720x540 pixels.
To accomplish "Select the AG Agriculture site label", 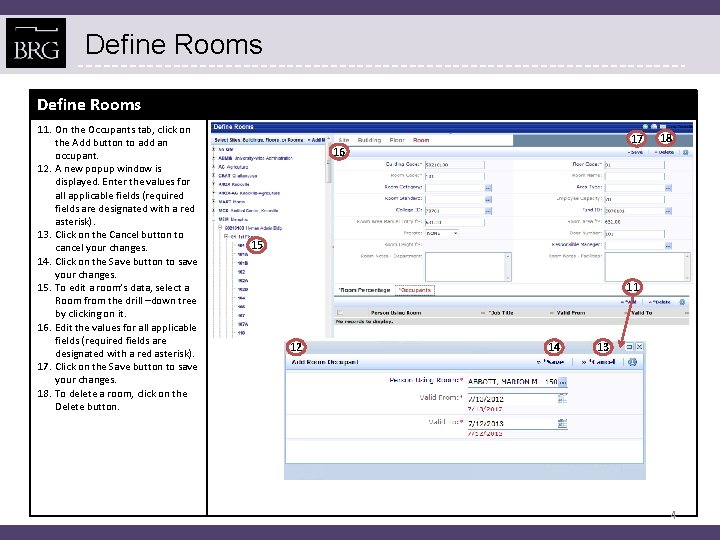I will click(233, 167).
